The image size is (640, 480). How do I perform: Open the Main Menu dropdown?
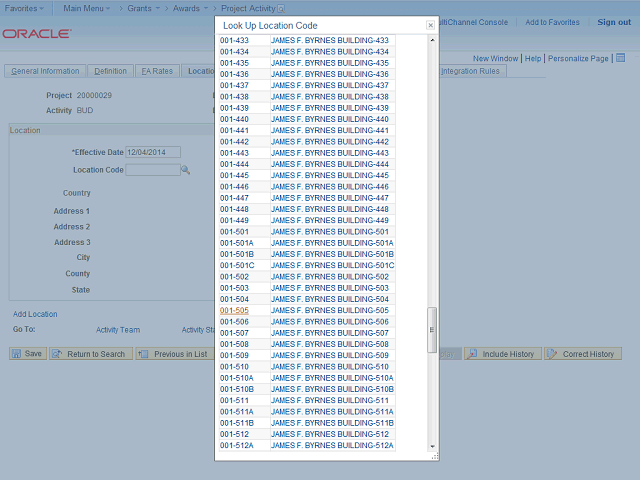(87, 8)
